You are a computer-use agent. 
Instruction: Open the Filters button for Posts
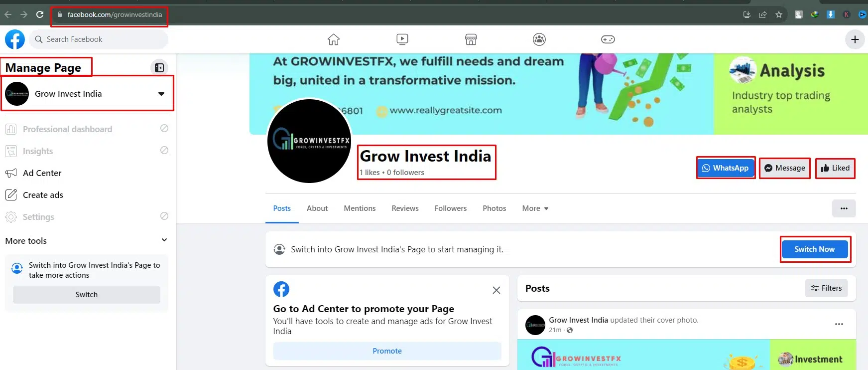(826, 288)
